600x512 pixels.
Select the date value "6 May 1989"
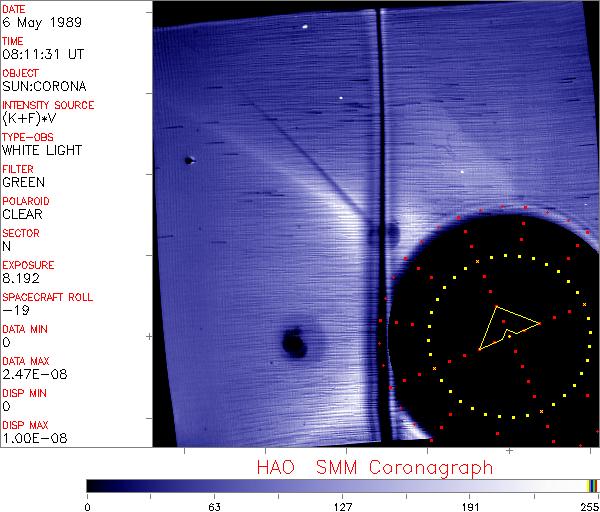(x=30, y=22)
